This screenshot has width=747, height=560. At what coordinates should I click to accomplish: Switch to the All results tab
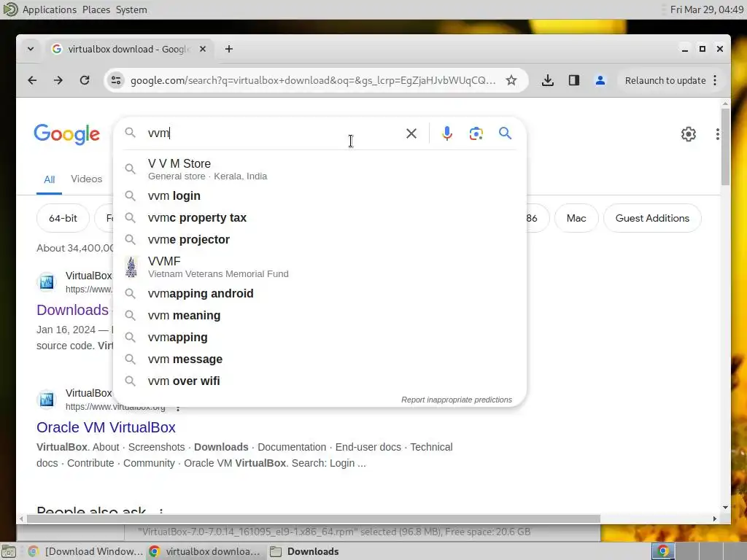tap(49, 179)
